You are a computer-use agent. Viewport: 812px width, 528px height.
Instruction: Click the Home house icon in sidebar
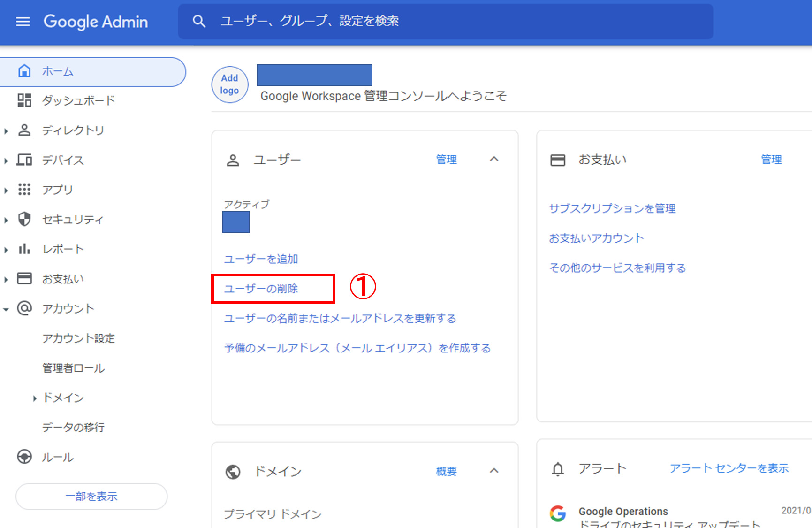tap(24, 71)
